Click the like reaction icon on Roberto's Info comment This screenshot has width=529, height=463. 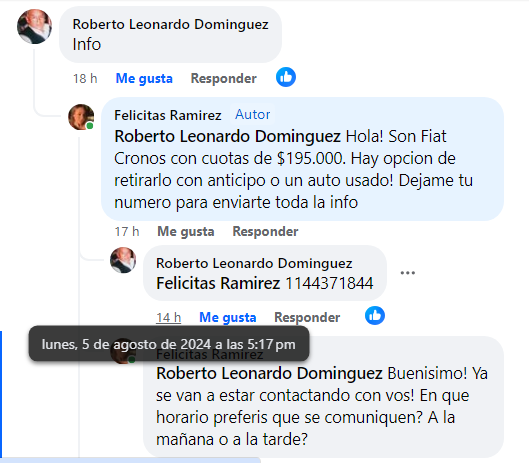point(286,77)
